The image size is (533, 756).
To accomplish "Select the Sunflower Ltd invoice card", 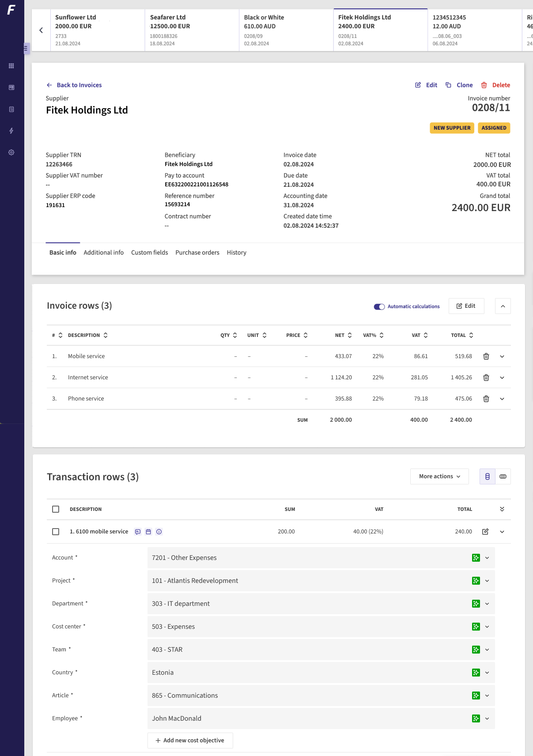I will pyautogui.click(x=98, y=30).
